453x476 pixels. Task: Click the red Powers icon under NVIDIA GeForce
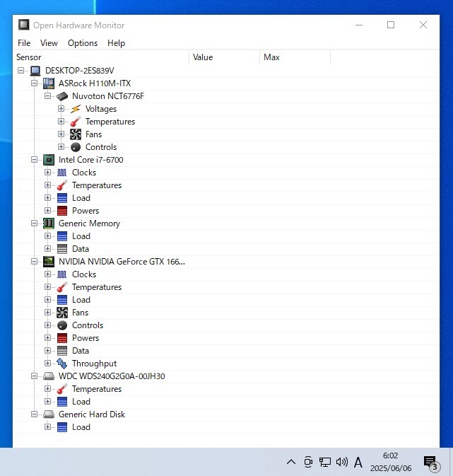tap(62, 338)
